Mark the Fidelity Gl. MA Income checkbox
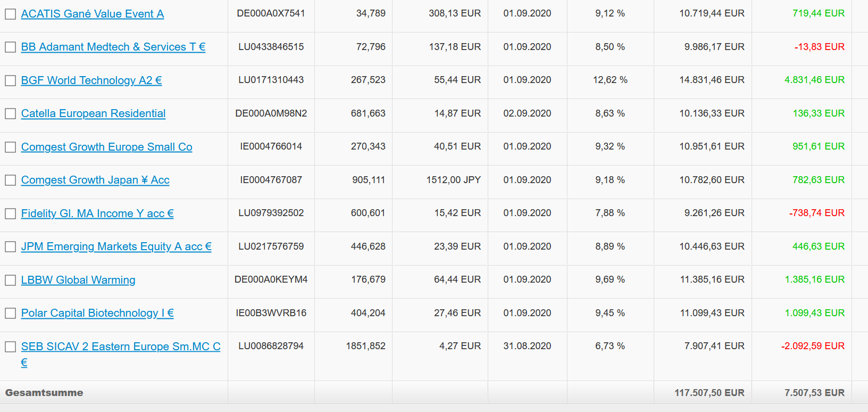 click(x=10, y=213)
